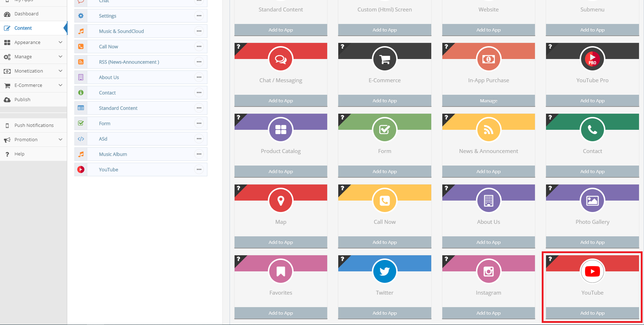Click the Favorites bookmark icon

tap(281, 271)
